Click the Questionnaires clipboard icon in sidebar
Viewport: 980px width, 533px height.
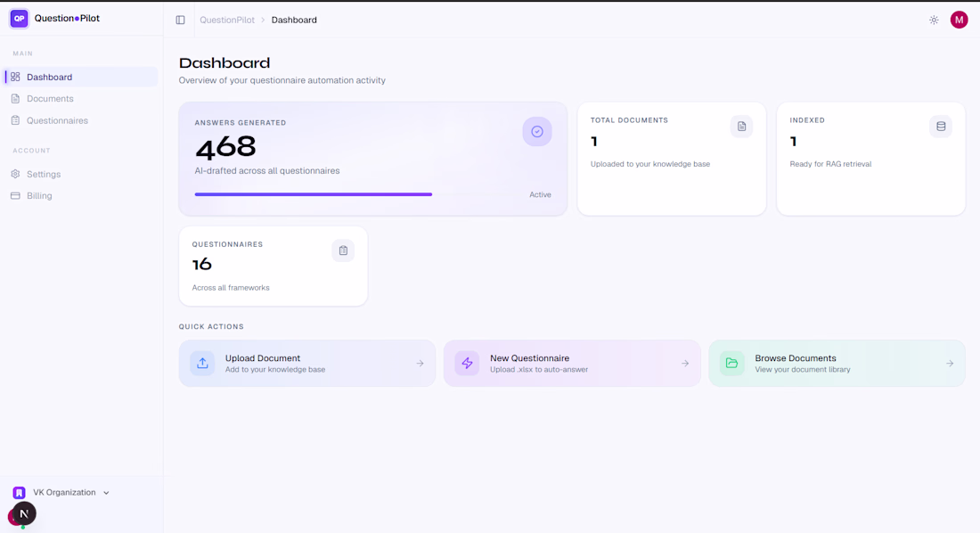(16, 120)
